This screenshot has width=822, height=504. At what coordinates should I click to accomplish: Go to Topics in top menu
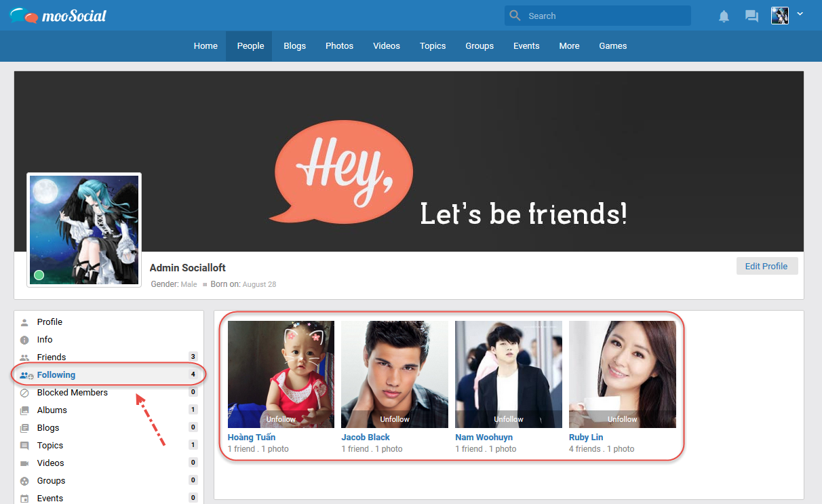pos(433,46)
